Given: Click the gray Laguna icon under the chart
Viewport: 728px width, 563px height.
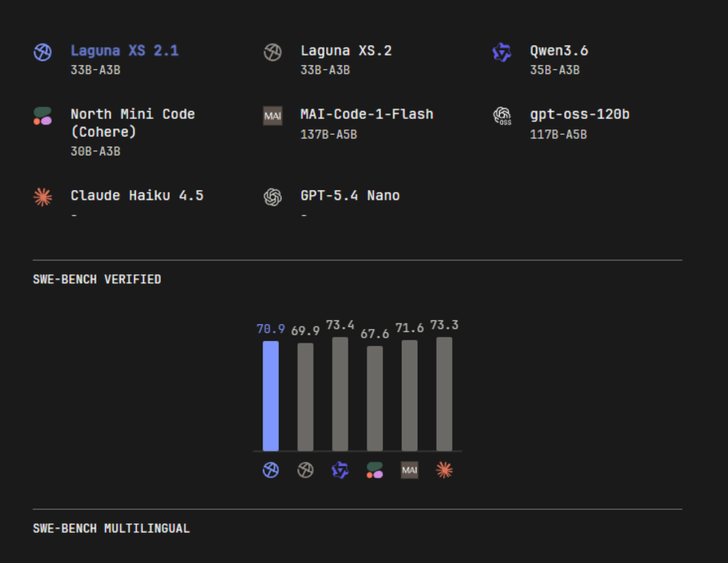Looking at the screenshot, I should (305, 470).
